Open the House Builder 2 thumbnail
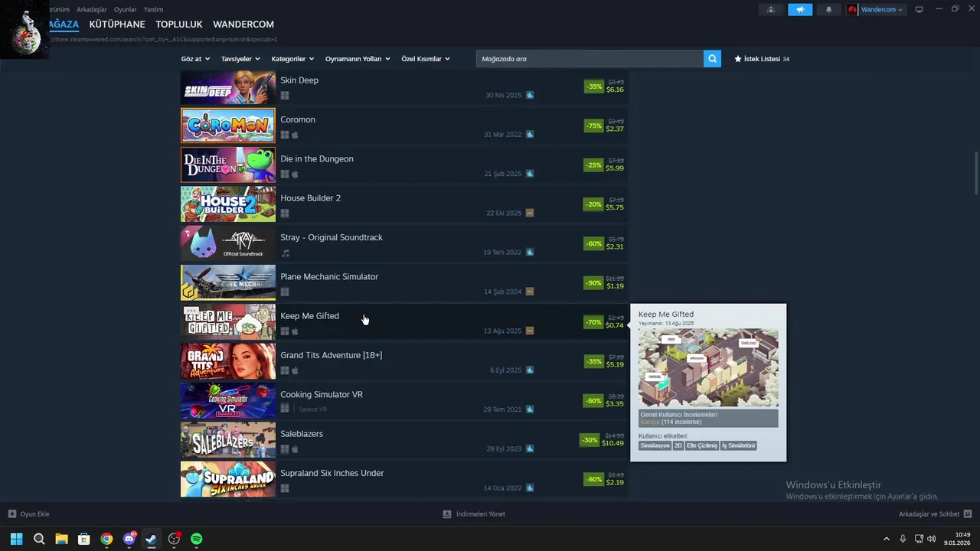980x551 pixels. 228,204
